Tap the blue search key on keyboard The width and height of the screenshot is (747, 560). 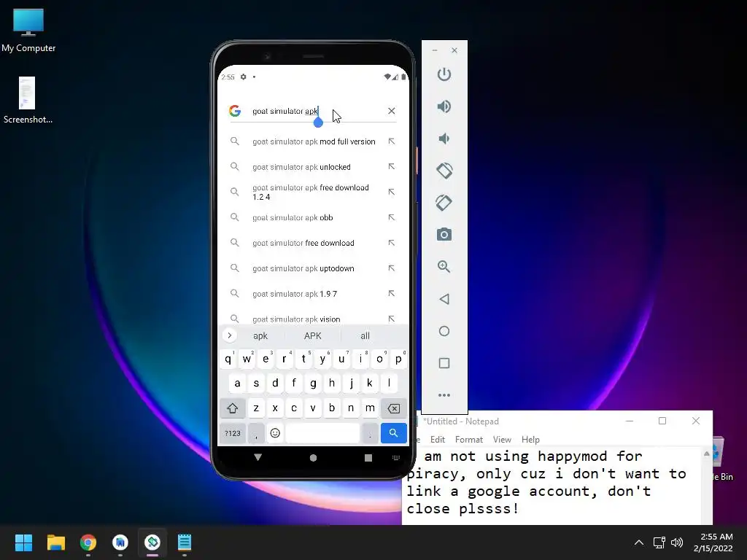(393, 433)
